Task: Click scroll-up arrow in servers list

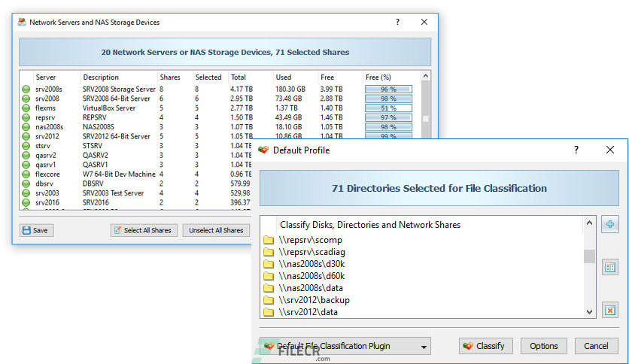Action: [x=426, y=76]
